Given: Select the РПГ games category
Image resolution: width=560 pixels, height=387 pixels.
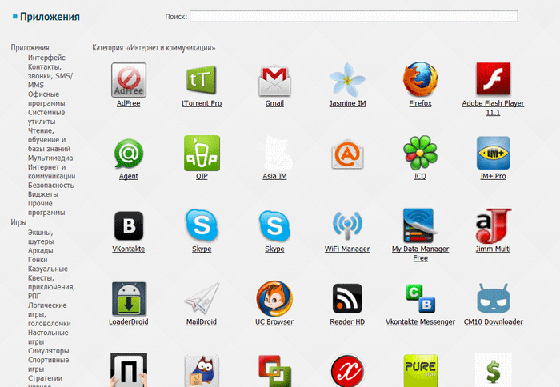Looking at the screenshot, I should pos(34,296).
